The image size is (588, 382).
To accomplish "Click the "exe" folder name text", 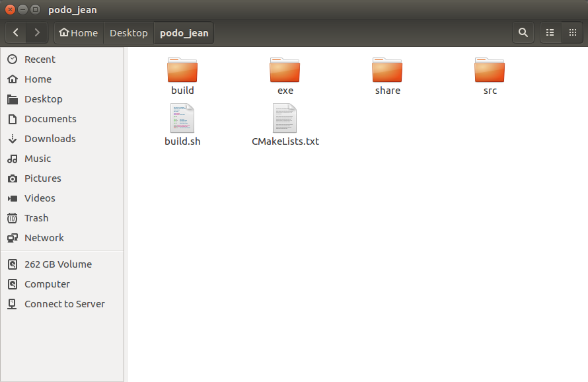I will coord(285,91).
